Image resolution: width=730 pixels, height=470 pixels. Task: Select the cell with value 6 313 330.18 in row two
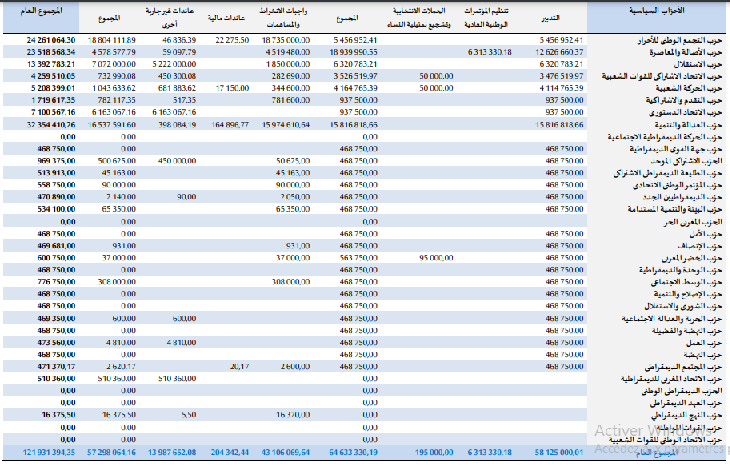click(x=487, y=51)
